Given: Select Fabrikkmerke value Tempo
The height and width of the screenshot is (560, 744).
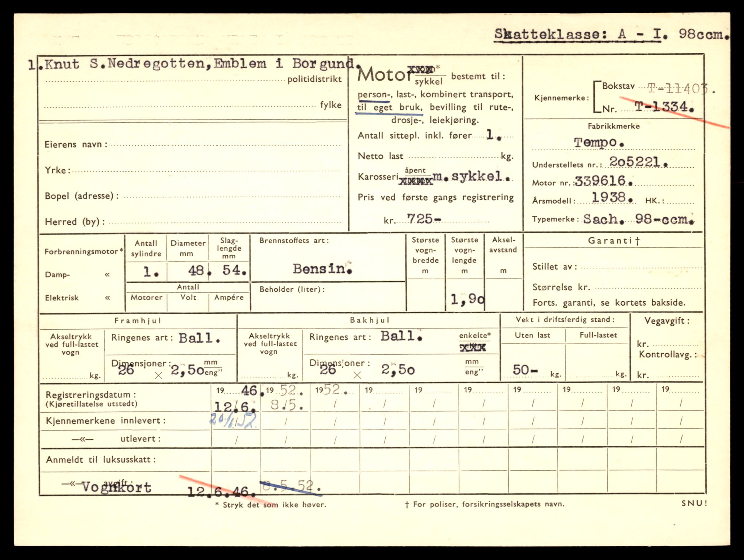Looking at the screenshot, I should [x=599, y=142].
